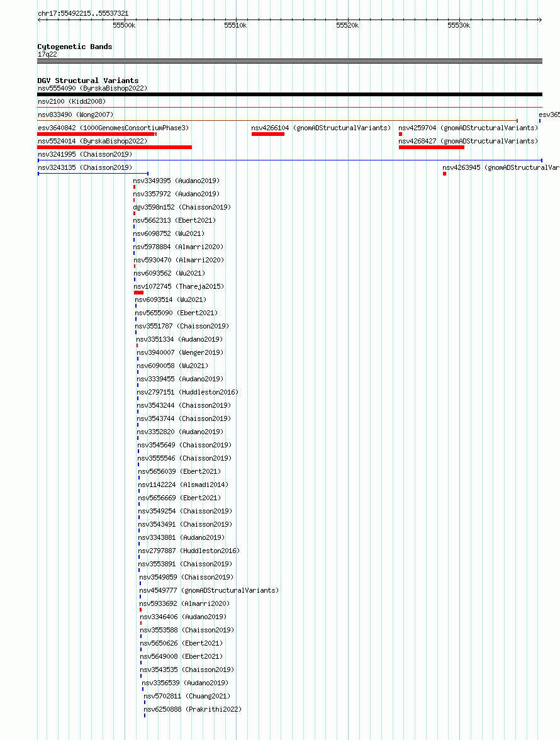This screenshot has height=740, width=560.
Task: Open nsv3543744 (Chaisson2019) variant
Action: click(x=184, y=418)
